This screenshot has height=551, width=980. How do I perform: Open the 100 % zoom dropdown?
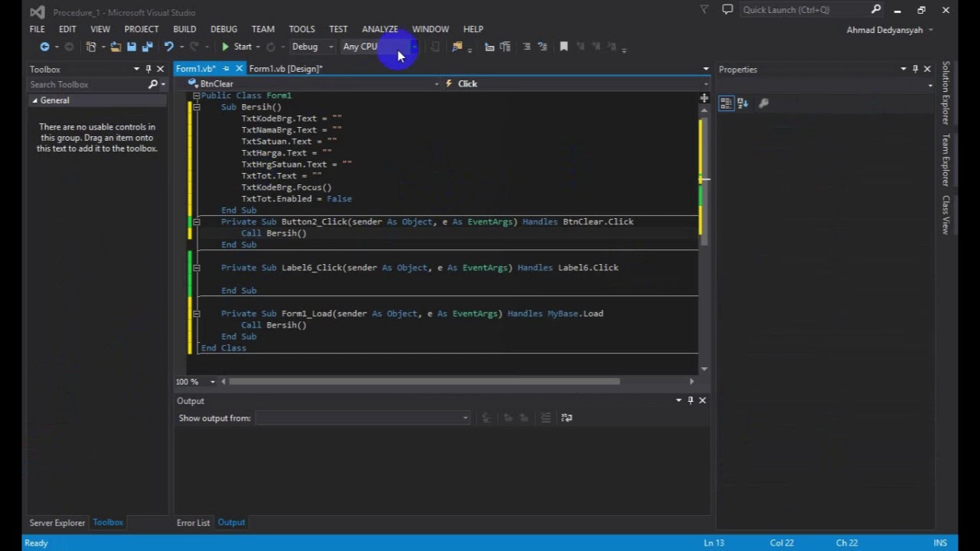pos(213,382)
